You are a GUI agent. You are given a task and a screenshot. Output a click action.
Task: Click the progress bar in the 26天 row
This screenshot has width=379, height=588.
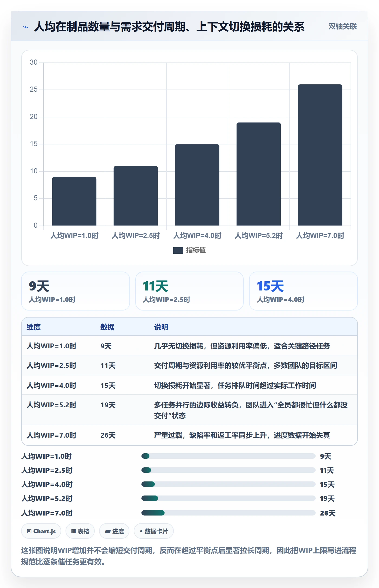click(x=228, y=513)
